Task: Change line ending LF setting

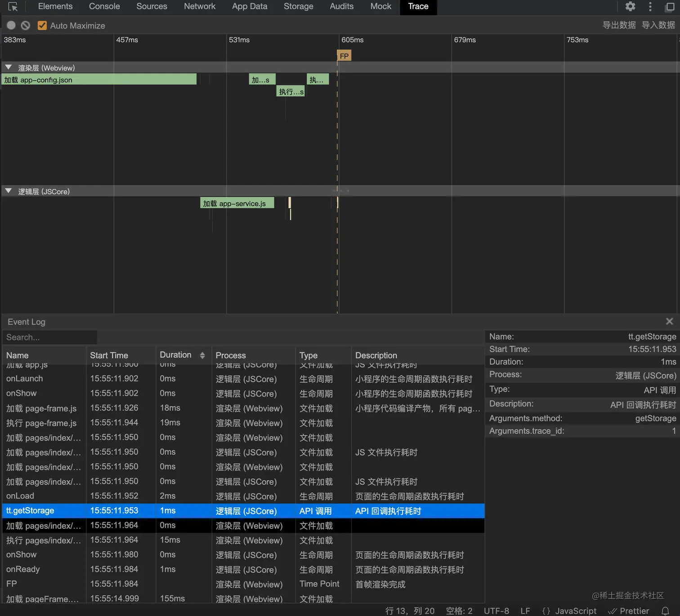Action: pyautogui.click(x=525, y=611)
